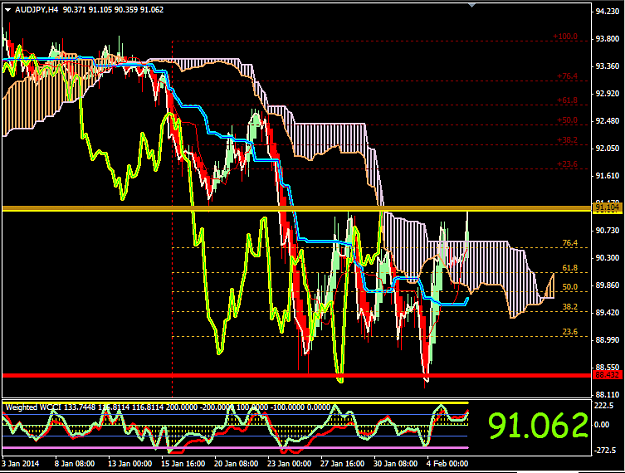Select the AUDJPY,H4 chart title text
The image size is (625, 473).
point(36,10)
